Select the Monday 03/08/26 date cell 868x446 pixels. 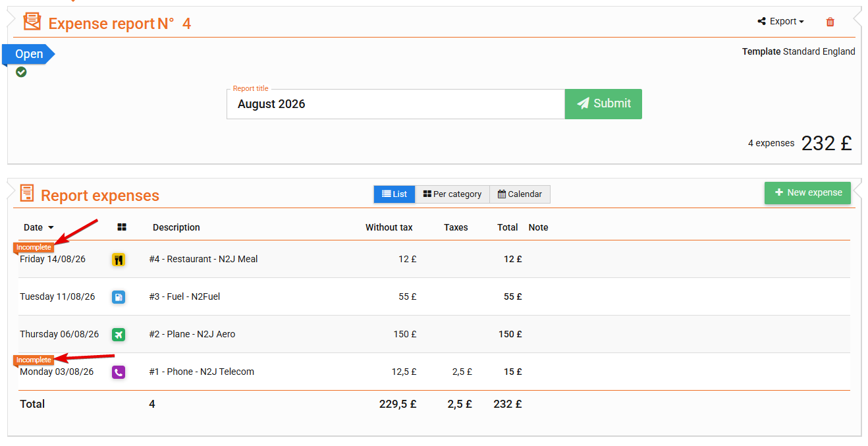pos(57,372)
